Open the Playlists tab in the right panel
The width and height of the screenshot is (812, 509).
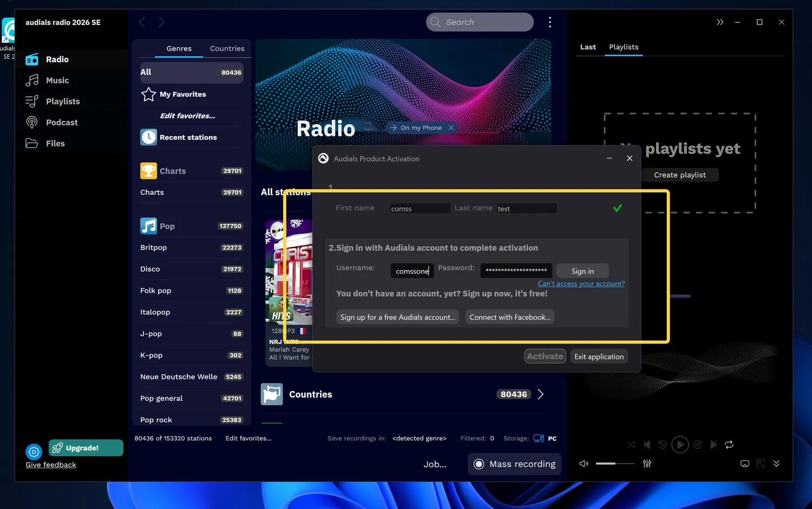[624, 47]
